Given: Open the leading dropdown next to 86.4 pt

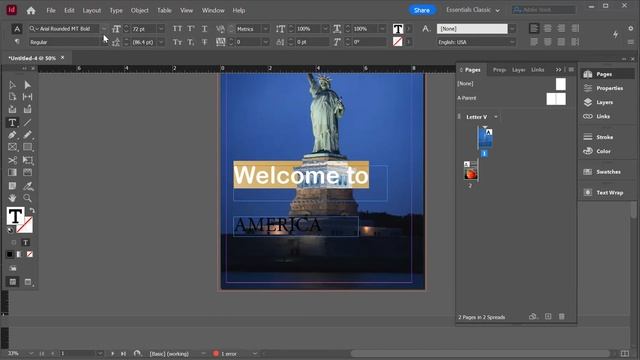Looking at the screenshot, I should [161, 42].
